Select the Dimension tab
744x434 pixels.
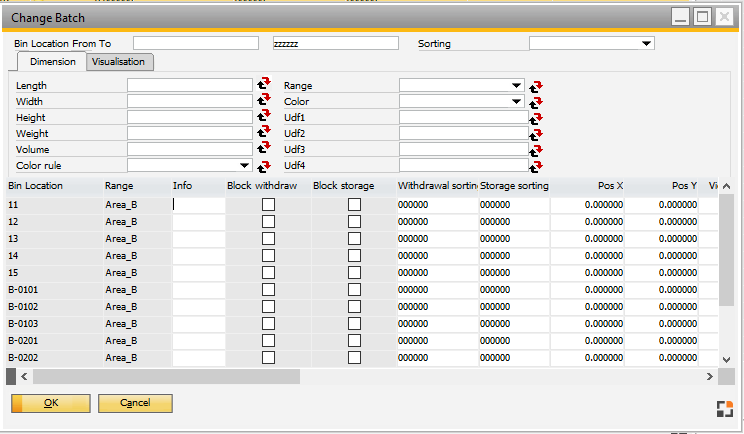click(52, 62)
